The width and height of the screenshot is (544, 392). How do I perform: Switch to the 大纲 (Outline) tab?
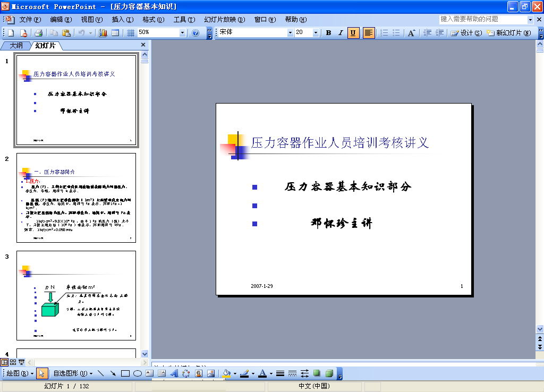[16, 46]
